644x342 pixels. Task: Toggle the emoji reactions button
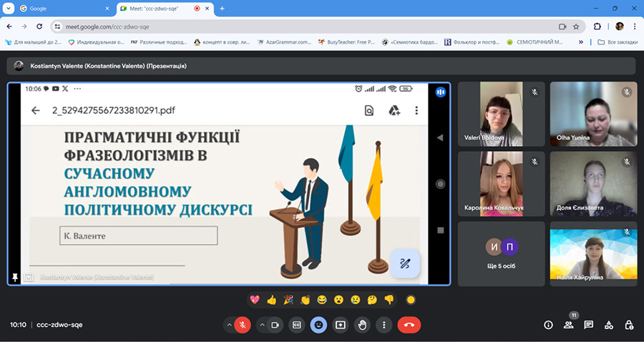[x=318, y=325]
